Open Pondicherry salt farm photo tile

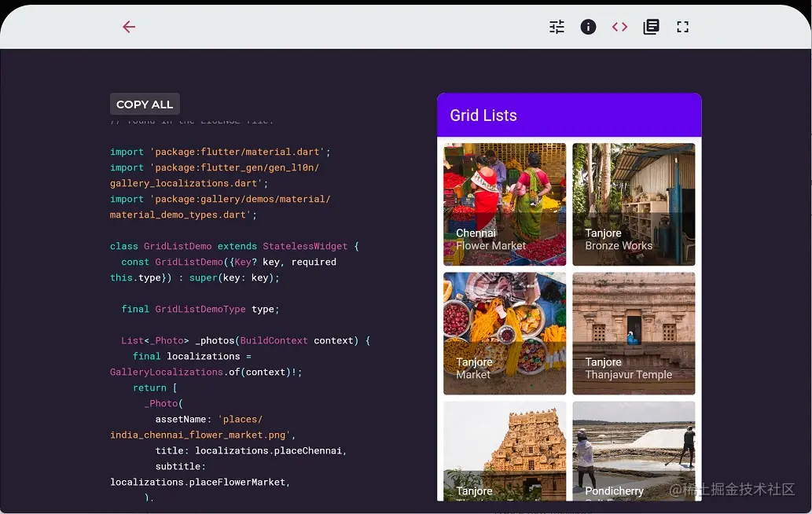click(x=634, y=451)
